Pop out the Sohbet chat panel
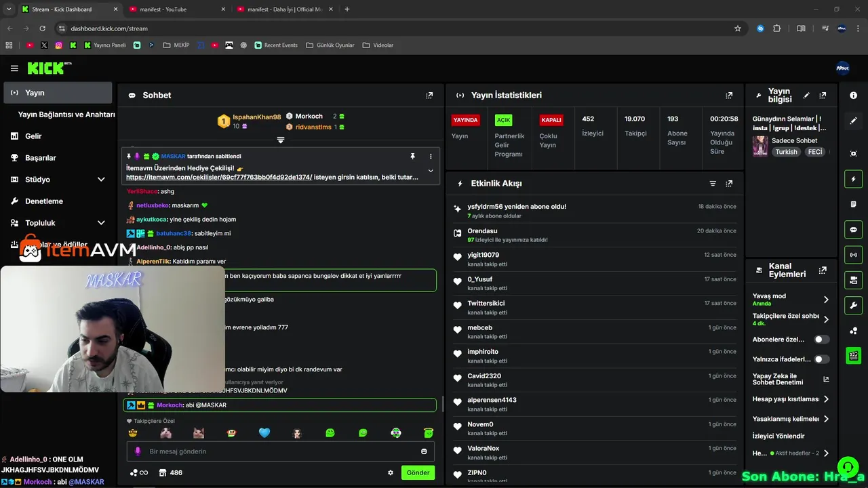 429,96
